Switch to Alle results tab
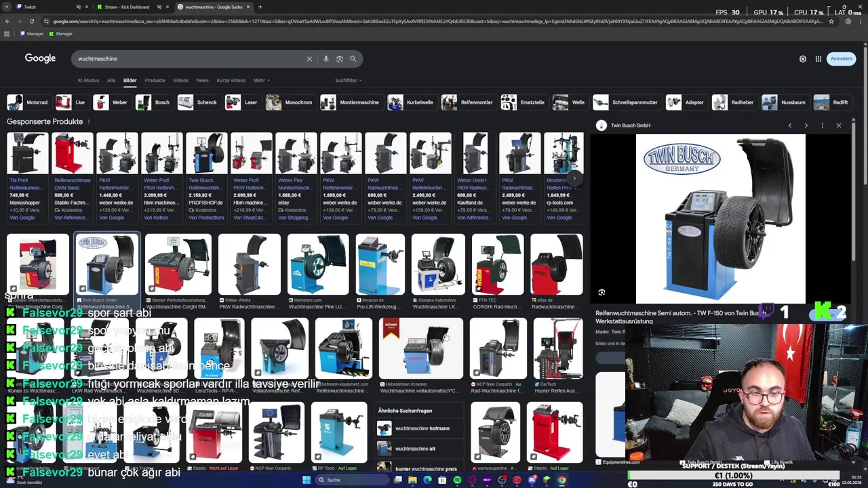This screenshot has height=488, width=868. click(x=111, y=80)
